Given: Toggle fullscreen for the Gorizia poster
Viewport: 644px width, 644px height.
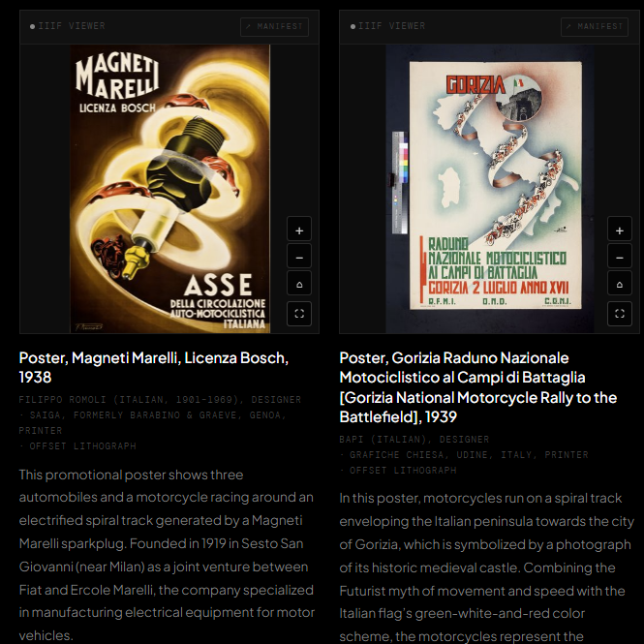Looking at the screenshot, I should (x=619, y=313).
